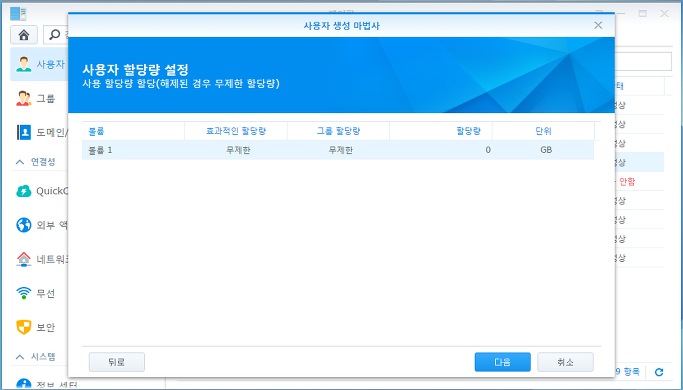Click the Control Panel app icon at top-left
683x390 pixels.
coord(18,13)
